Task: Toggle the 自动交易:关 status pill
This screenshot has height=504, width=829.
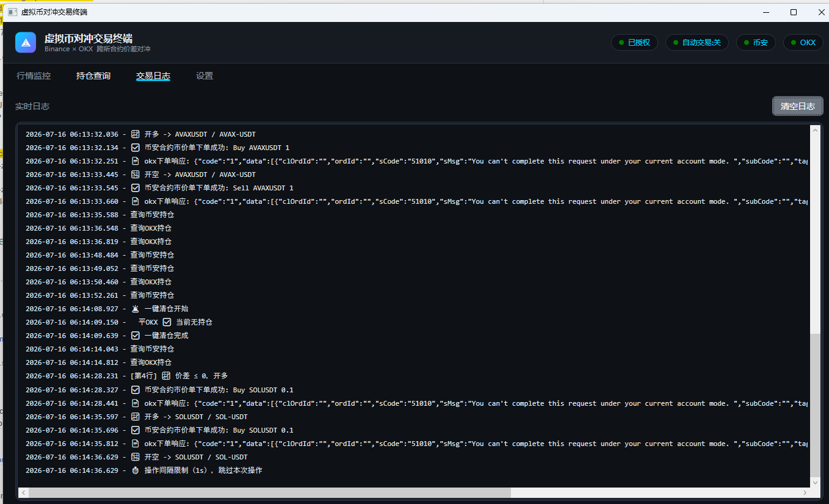Action: pos(697,43)
